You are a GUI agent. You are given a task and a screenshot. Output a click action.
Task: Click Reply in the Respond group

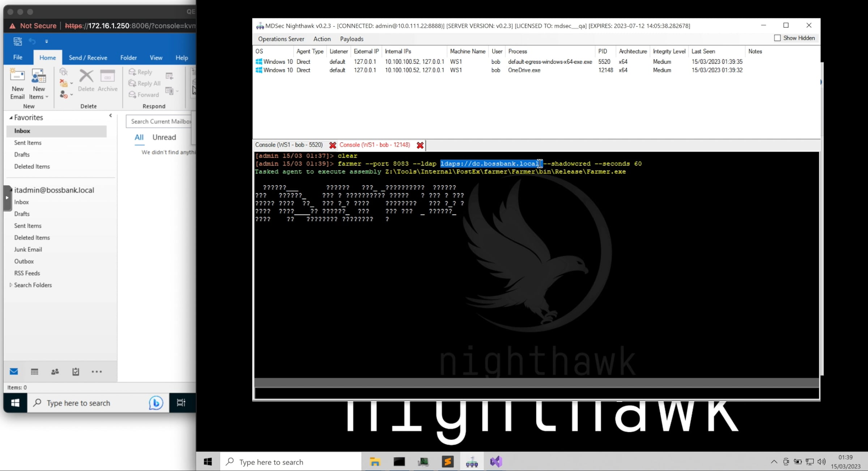pyautogui.click(x=140, y=72)
